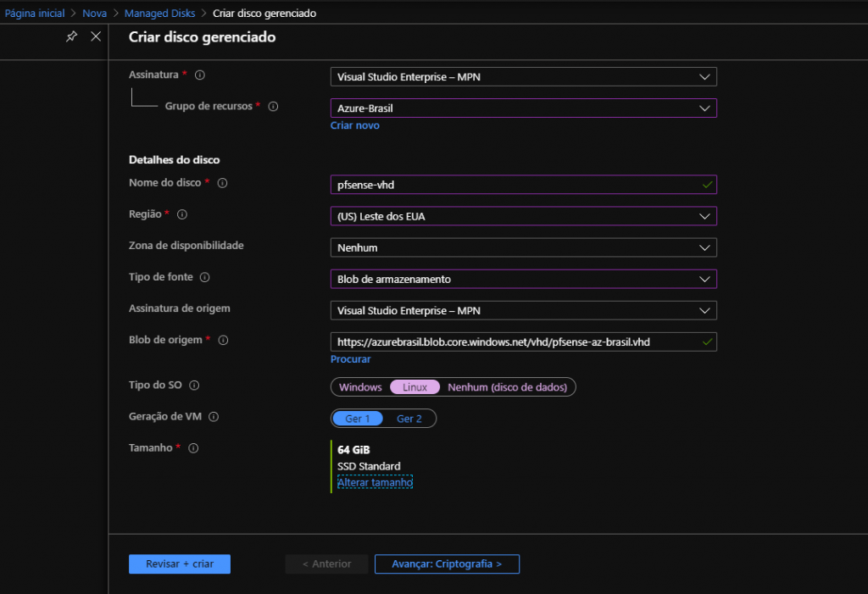Click info icon next to Assinatura
The image size is (868, 594).
pos(200,75)
